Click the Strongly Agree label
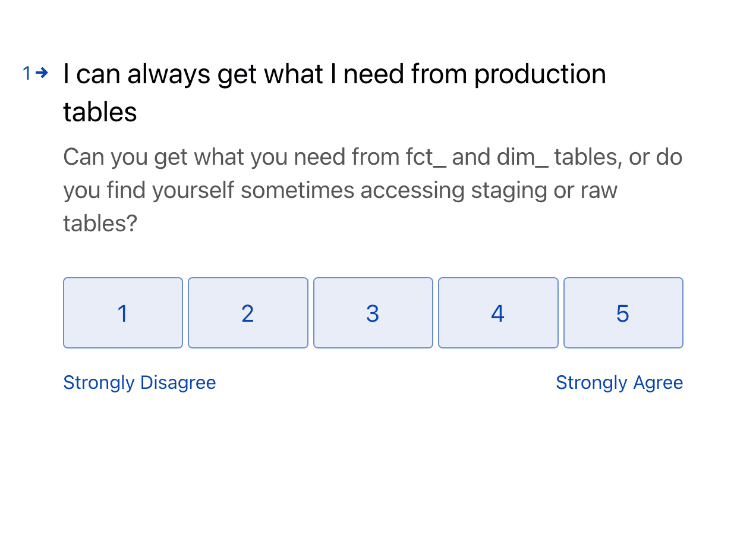The height and width of the screenshot is (534, 756). (x=619, y=382)
